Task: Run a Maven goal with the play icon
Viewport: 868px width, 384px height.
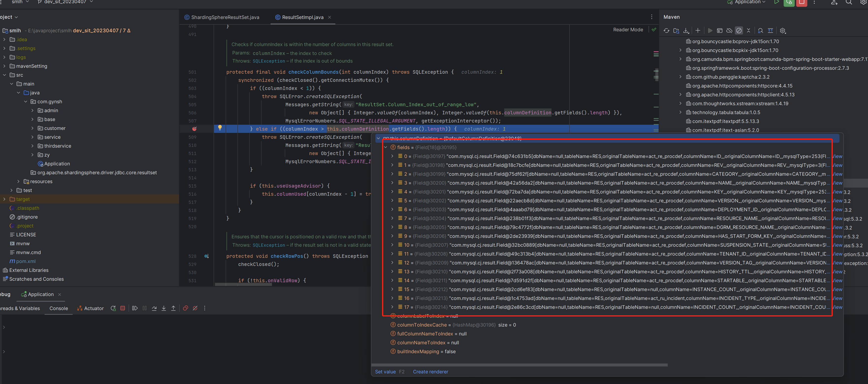Action: tap(710, 30)
